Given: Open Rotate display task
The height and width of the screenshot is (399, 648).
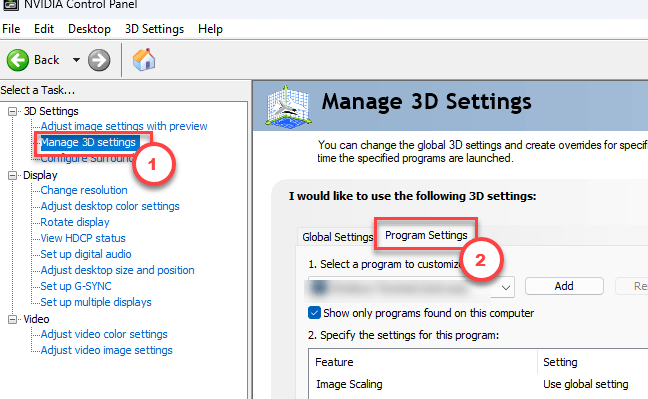Looking at the screenshot, I should (75, 222).
